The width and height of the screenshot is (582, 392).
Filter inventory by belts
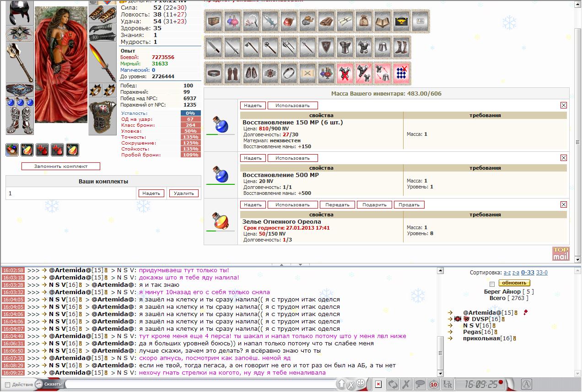(215, 73)
